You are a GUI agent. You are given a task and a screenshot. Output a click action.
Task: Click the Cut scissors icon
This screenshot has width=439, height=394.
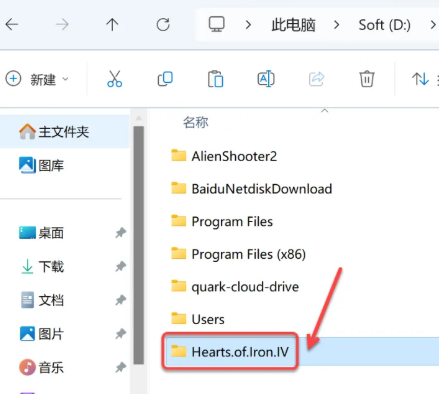coord(115,79)
